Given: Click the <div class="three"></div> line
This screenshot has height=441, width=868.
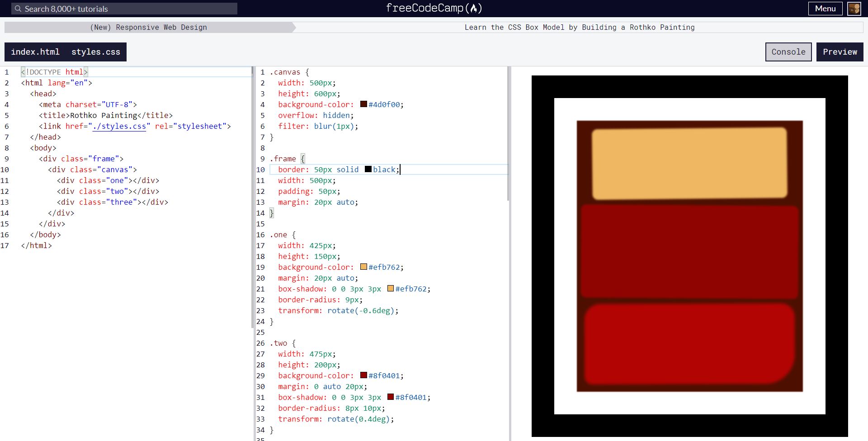Looking at the screenshot, I should [113, 202].
